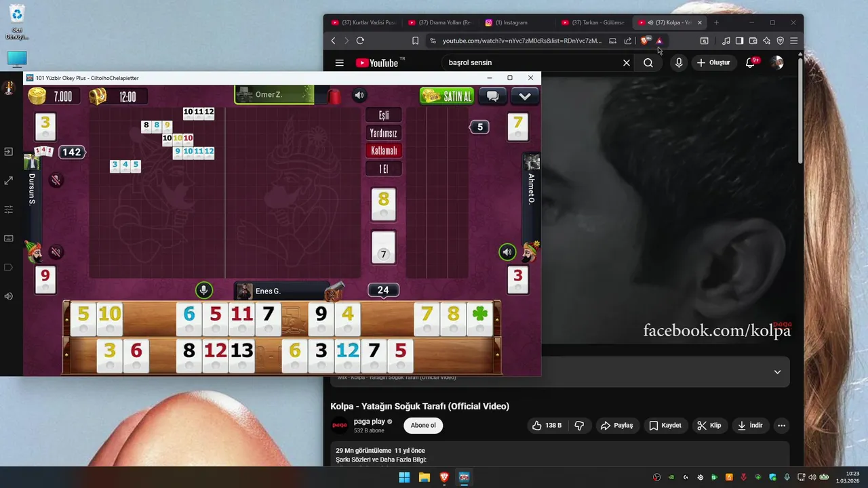Click the gold coins icon showing 7.000
Viewport: 868px width, 488px height.
[x=37, y=96]
